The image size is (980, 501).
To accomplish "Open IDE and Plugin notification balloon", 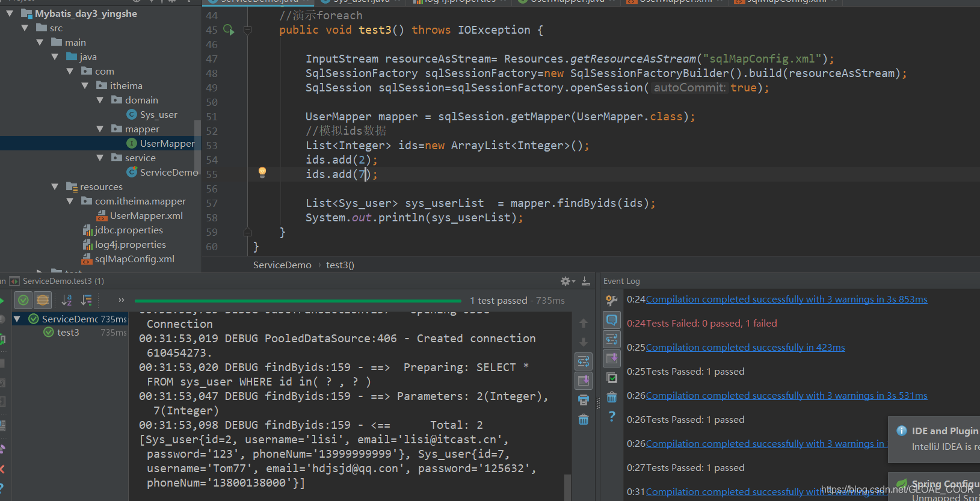I will pyautogui.click(x=934, y=439).
